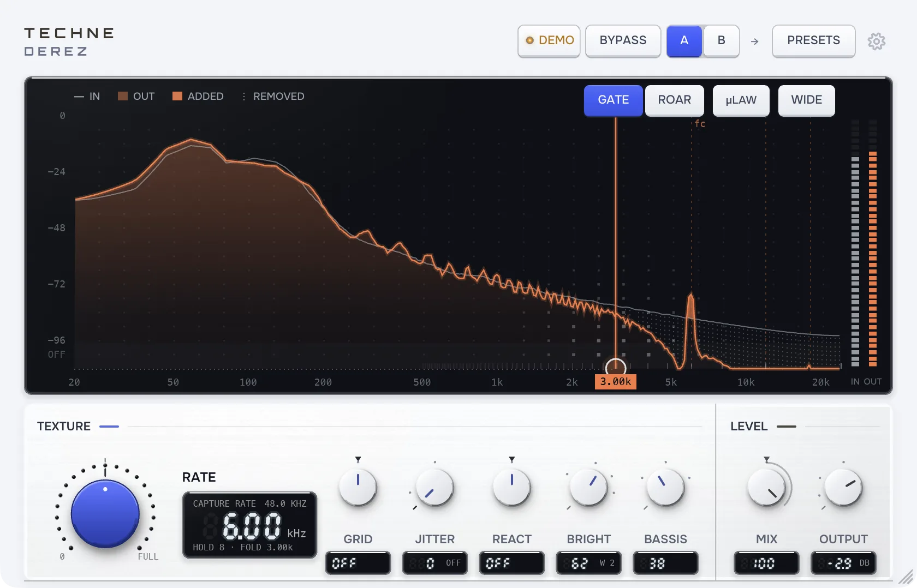Click the orange fc cutoff line
This screenshot has width=917, height=588.
click(x=616, y=237)
